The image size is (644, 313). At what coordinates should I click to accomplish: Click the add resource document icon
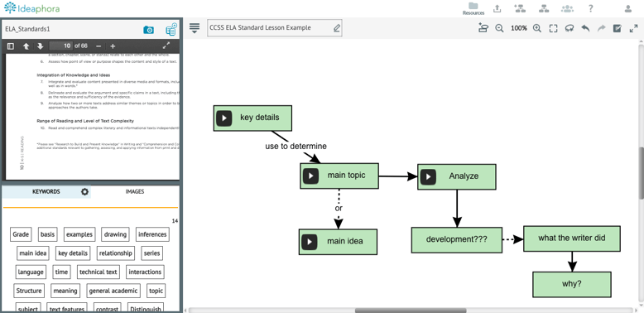[x=171, y=29]
